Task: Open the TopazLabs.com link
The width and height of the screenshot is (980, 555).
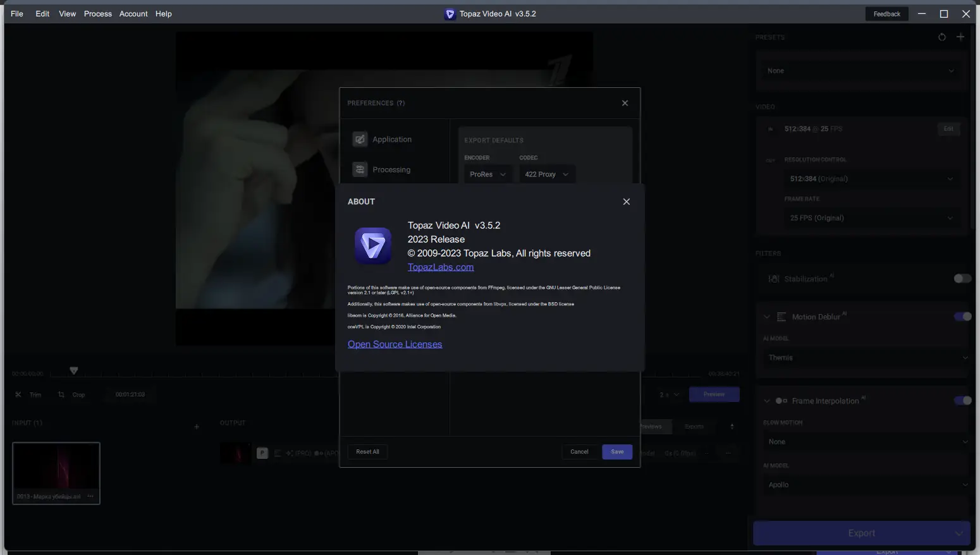Action: pyautogui.click(x=441, y=267)
